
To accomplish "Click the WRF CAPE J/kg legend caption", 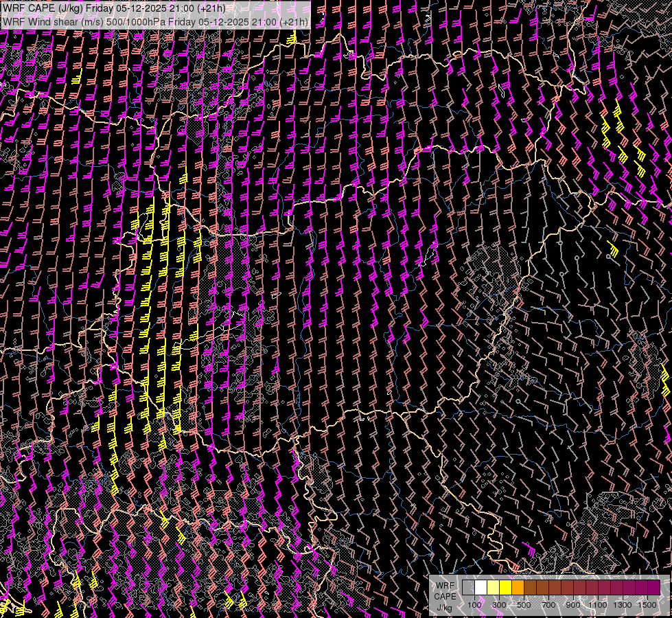I will [444, 596].
